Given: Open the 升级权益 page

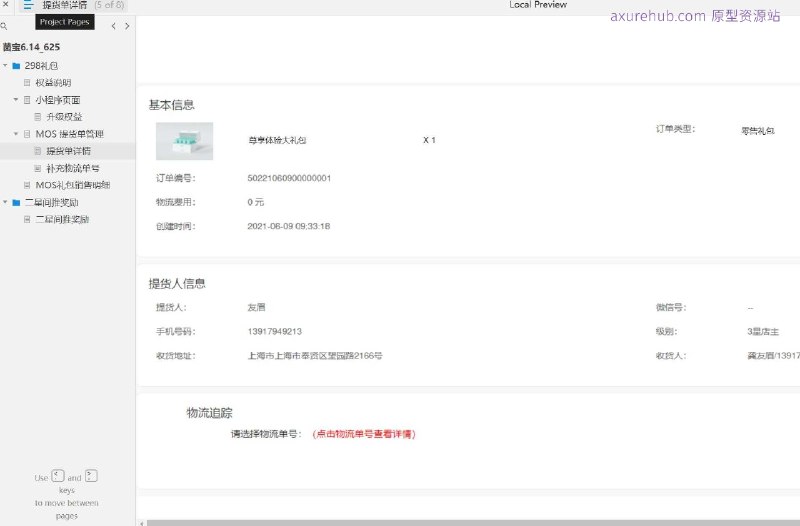Looking at the screenshot, I should 64,117.
